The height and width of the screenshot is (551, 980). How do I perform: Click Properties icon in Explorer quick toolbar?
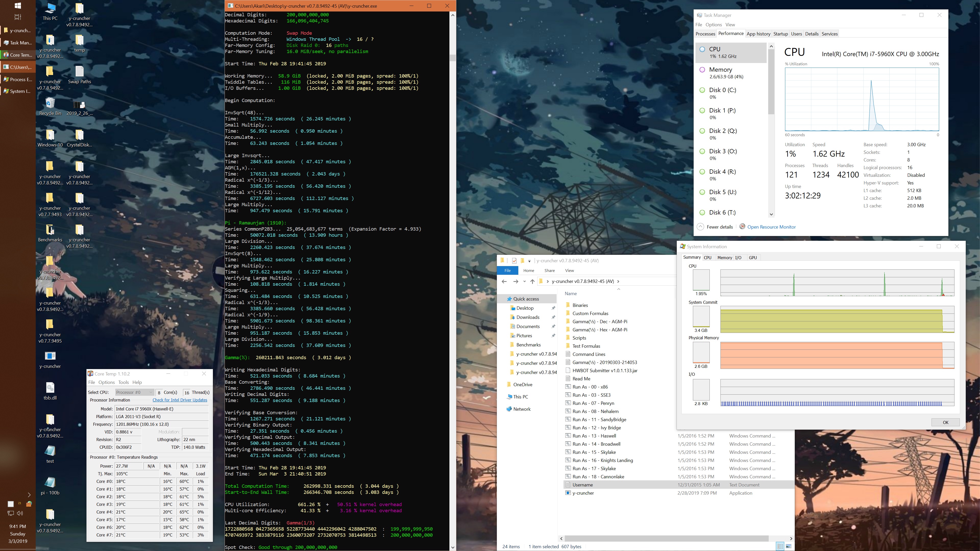click(514, 261)
